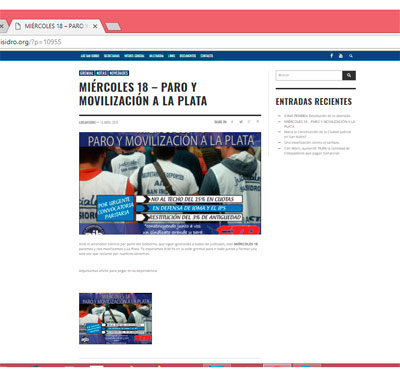Share the post on Twitter
400x390 pixels.
pos(241,122)
